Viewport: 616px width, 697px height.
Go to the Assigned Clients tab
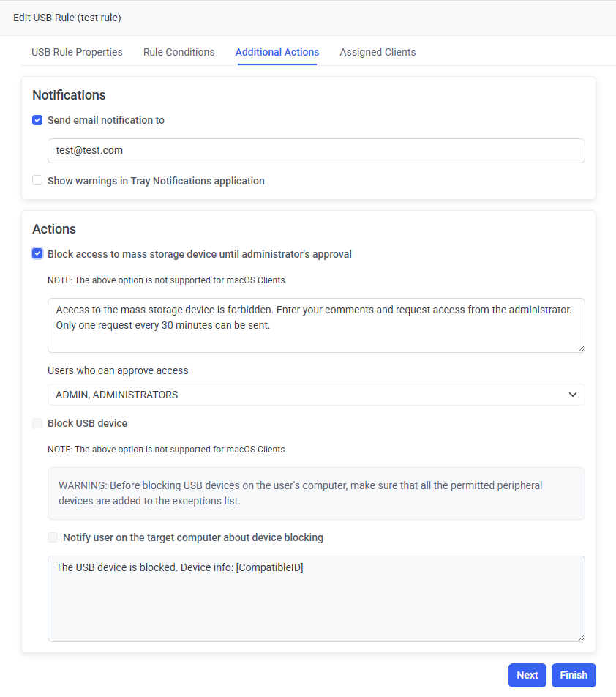pyautogui.click(x=378, y=52)
